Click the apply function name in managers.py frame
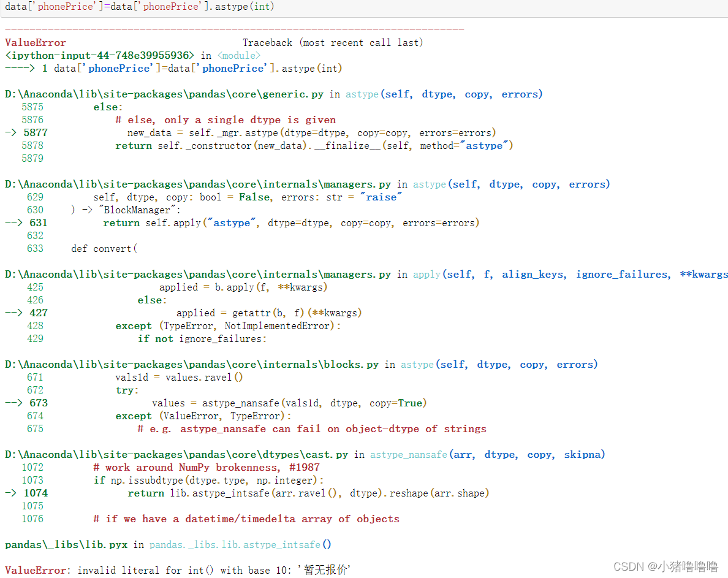 click(426, 274)
